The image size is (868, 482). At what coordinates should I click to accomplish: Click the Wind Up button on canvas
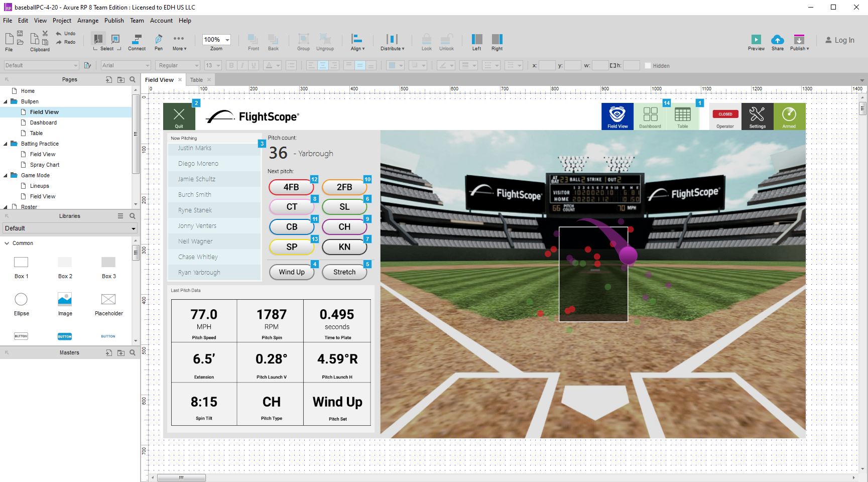coord(292,272)
